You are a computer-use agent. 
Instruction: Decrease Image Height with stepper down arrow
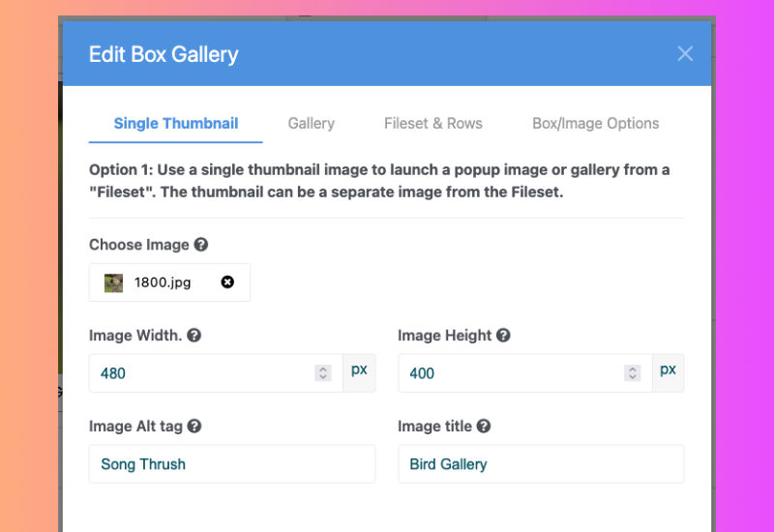(632, 377)
